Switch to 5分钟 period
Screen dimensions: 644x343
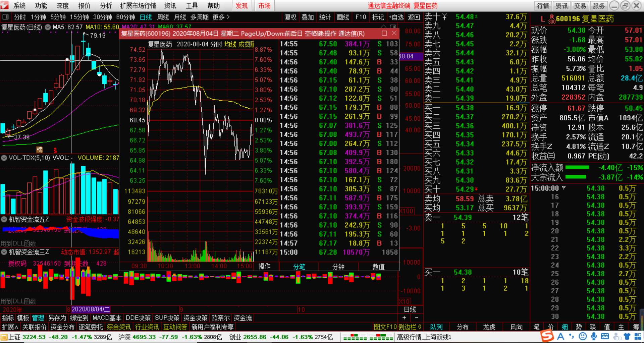pos(58,17)
